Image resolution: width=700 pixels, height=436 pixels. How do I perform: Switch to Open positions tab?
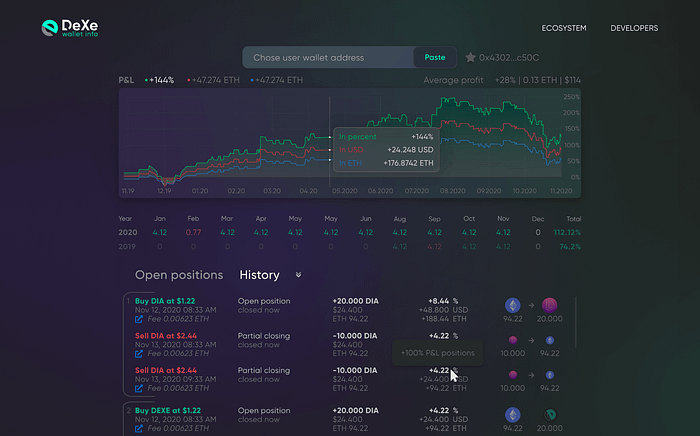tap(179, 275)
